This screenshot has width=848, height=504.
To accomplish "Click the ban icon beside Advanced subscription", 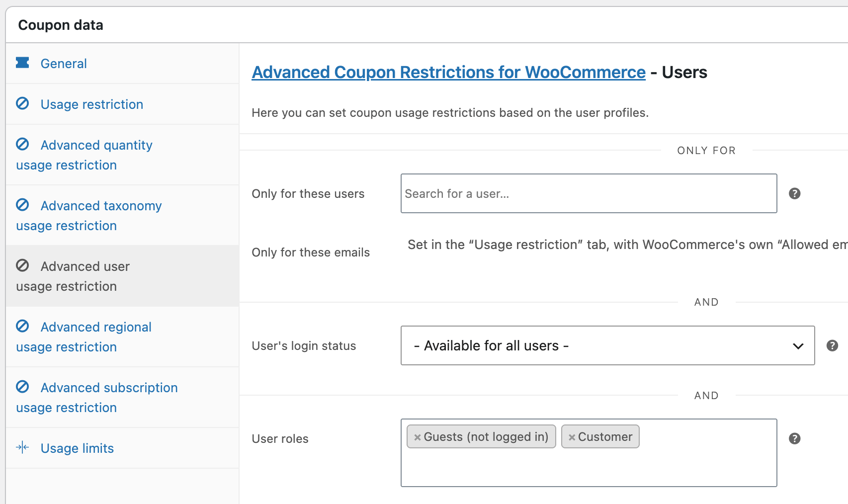I will coord(22,387).
